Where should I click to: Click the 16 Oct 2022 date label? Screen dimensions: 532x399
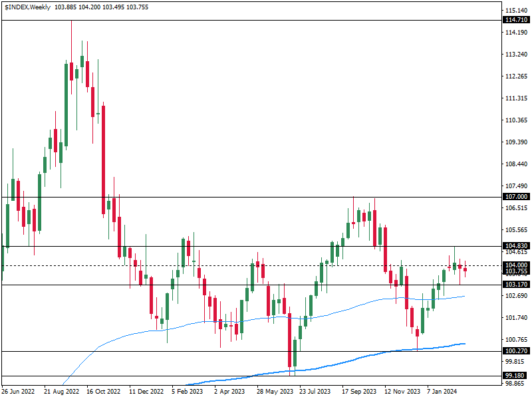[104, 392]
